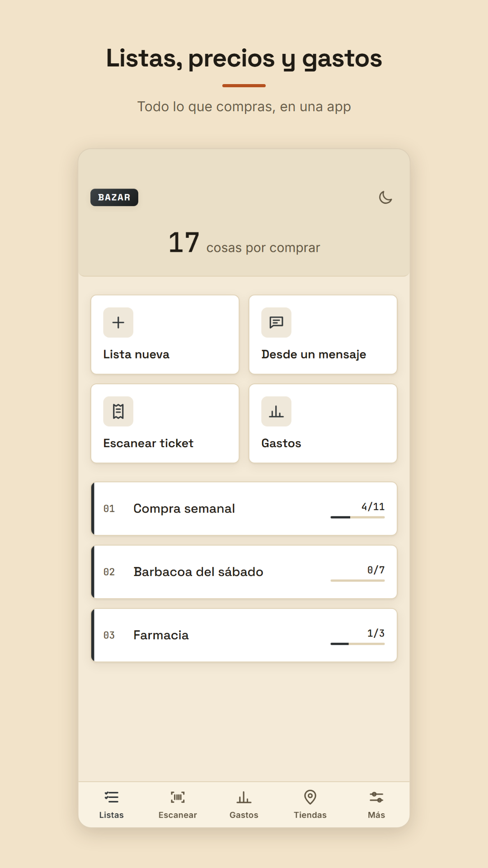Open the Listas tab in bottom navigation
This screenshot has height=868, width=488.
pos(112,805)
